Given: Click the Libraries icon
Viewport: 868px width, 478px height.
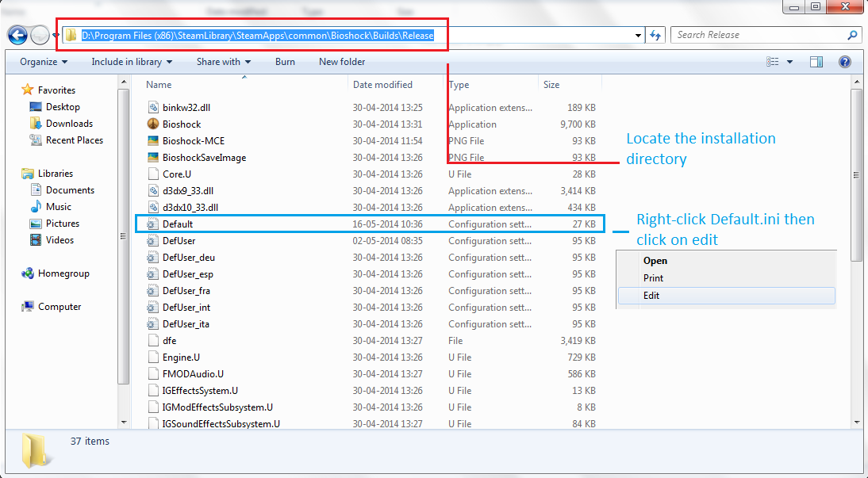Looking at the screenshot, I should 27,173.
